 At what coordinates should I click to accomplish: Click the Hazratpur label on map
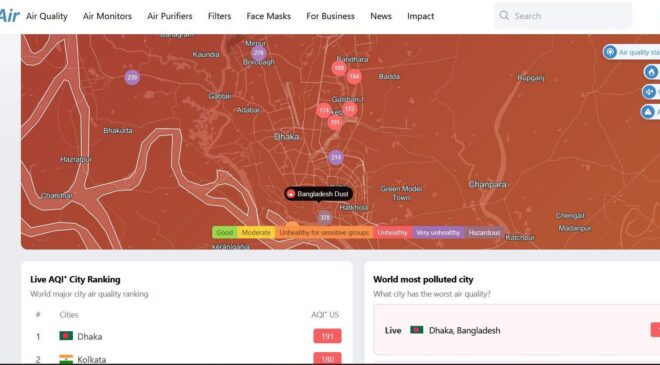coord(76,160)
